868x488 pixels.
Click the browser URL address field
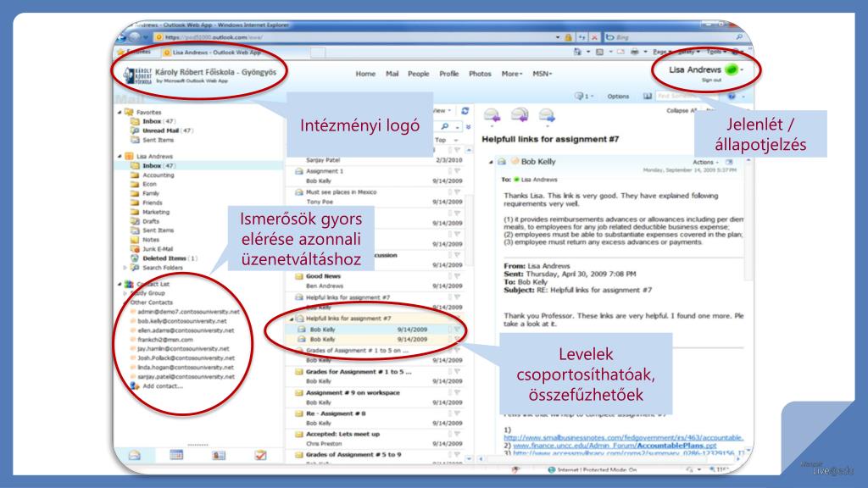point(354,37)
